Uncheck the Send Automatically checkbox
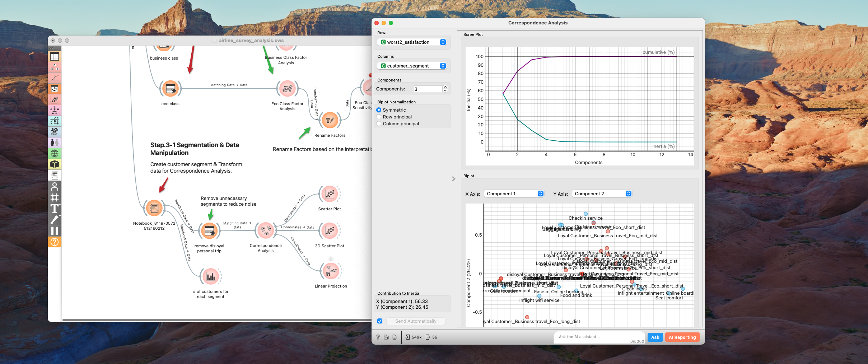Viewport: 868px width, 364px height. [x=380, y=321]
